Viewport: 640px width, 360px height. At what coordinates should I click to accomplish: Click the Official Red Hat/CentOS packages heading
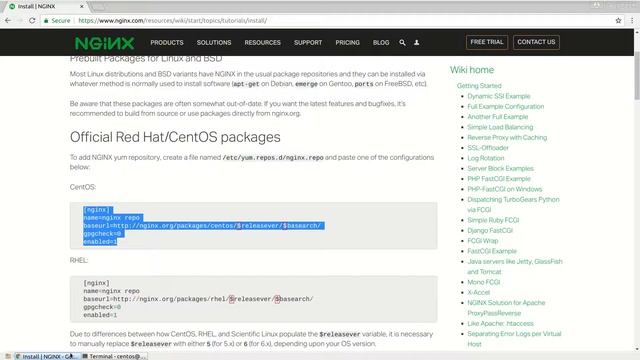175,137
